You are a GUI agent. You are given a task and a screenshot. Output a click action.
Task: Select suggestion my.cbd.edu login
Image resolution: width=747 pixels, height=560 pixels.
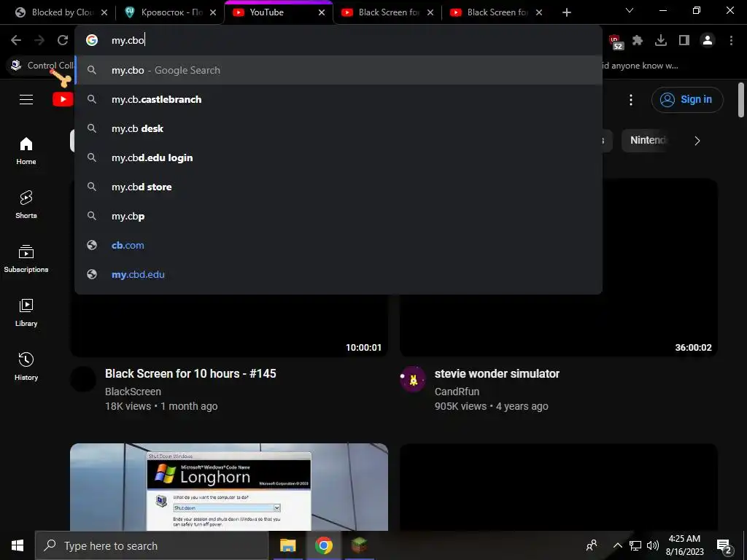pyautogui.click(x=338, y=157)
